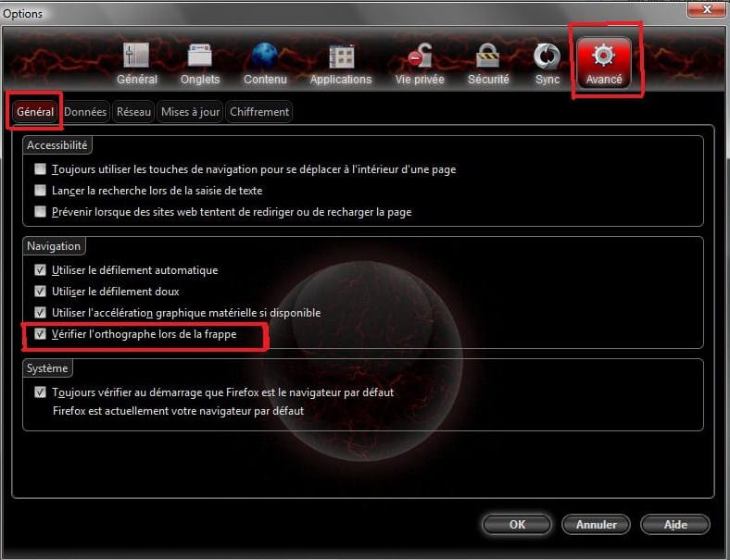Screen dimensions: 730x560
Task: Uncheck 'Utiliser le défilement automatique'
Action: pyautogui.click(x=41, y=270)
